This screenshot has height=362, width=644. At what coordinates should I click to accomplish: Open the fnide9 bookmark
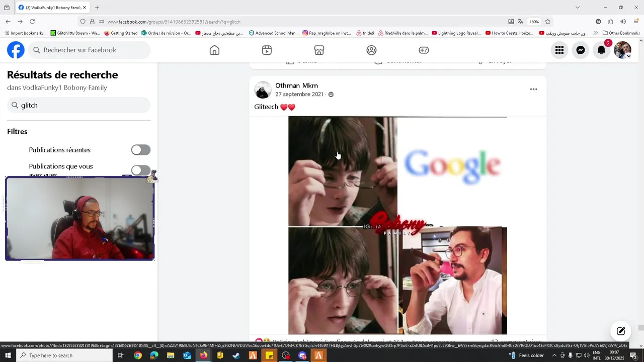365,33
